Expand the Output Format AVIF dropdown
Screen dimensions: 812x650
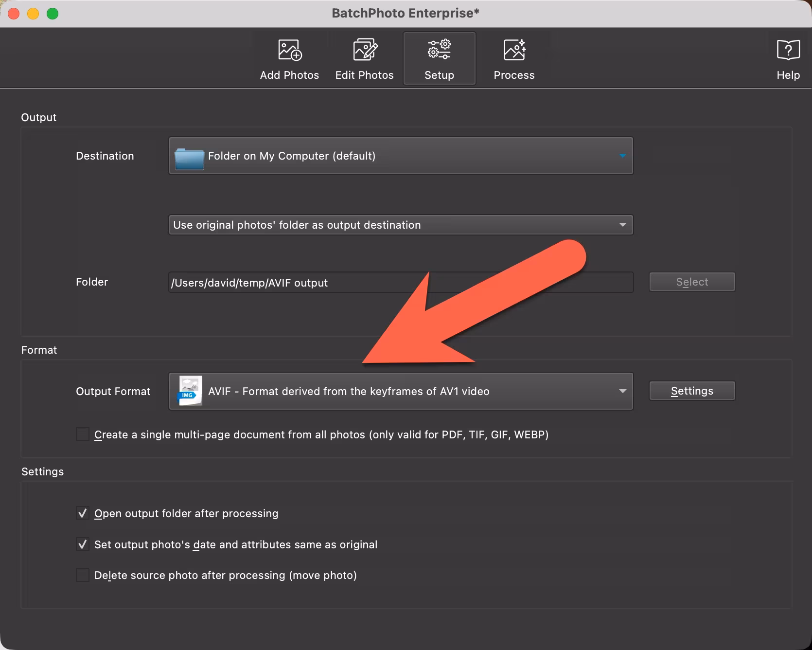pos(401,391)
